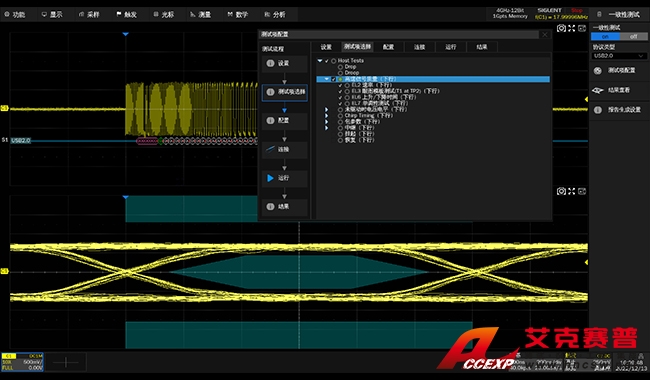Expand the Chirp Timing tree item
Viewport: 650px width, 380px height.
tap(327, 116)
